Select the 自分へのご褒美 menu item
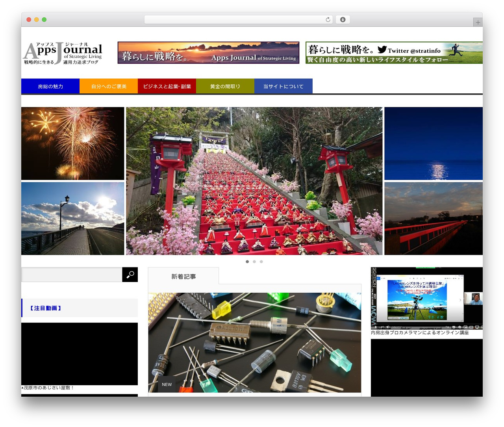This screenshot has height=427, width=504. [109, 86]
